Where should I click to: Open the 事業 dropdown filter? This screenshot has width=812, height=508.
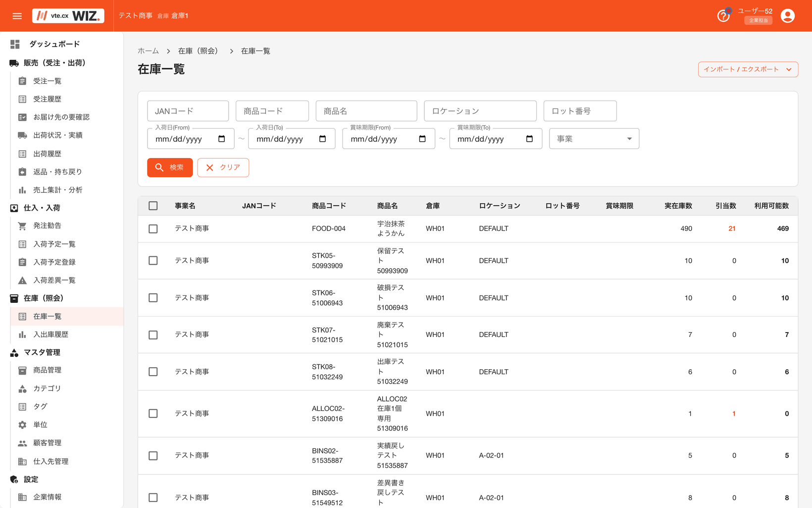(x=594, y=139)
